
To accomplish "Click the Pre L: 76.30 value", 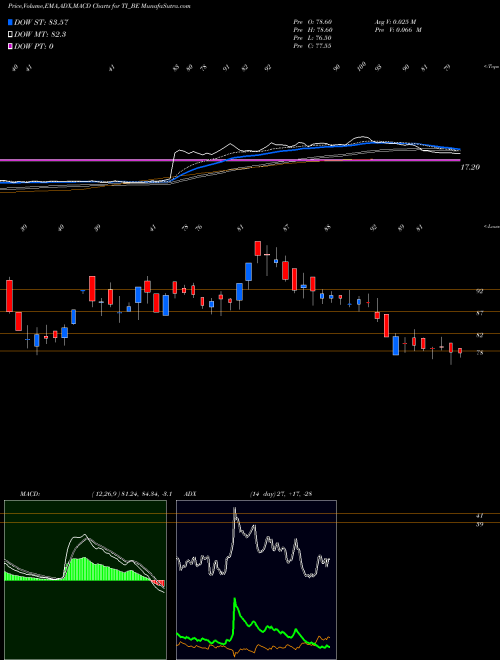I will pyautogui.click(x=312, y=38).
